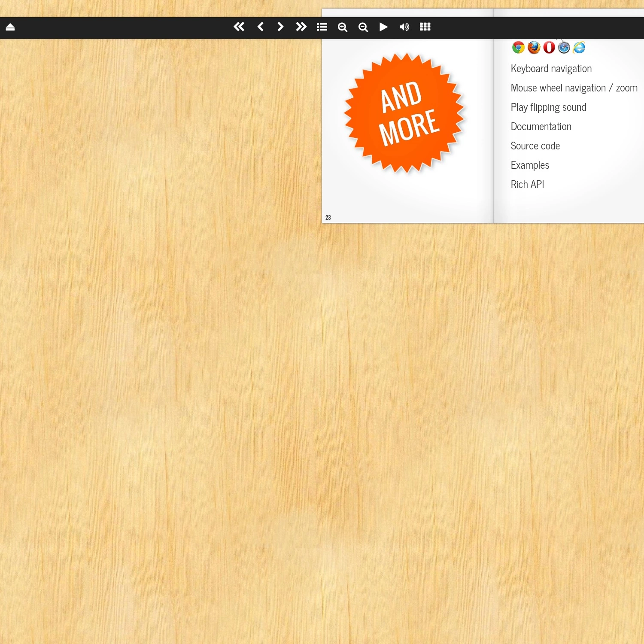The height and width of the screenshot is (644, 644).
Task: Jump to the first page
Action: pos(239,27)
